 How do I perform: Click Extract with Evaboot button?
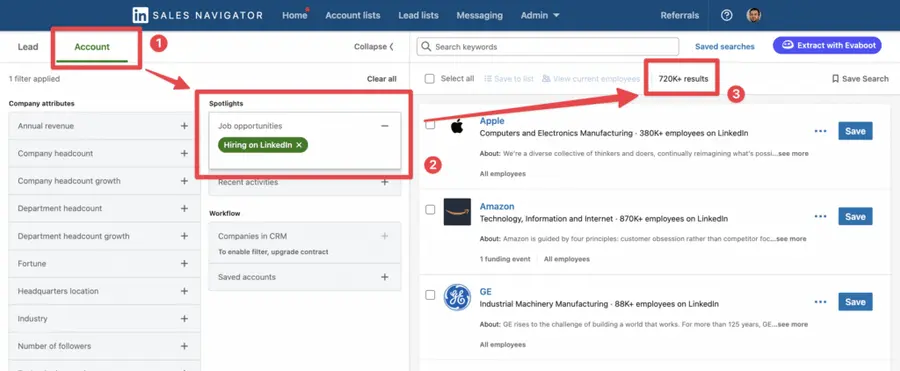(827, 45)
